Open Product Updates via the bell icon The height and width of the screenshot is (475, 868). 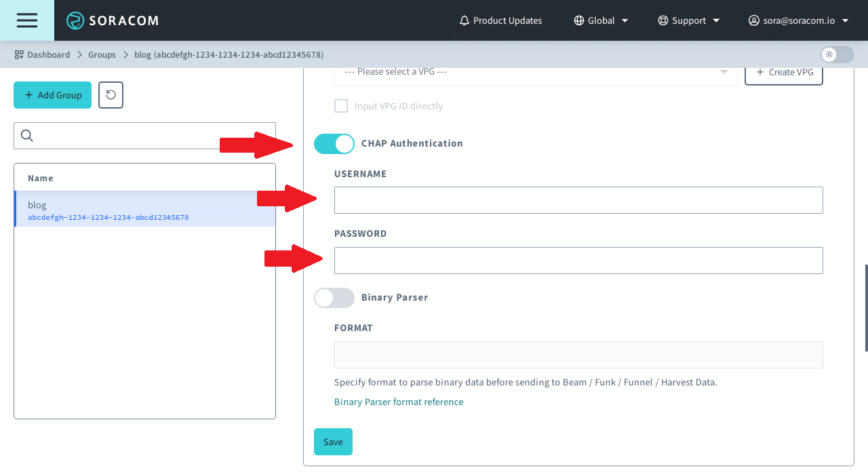464,20
